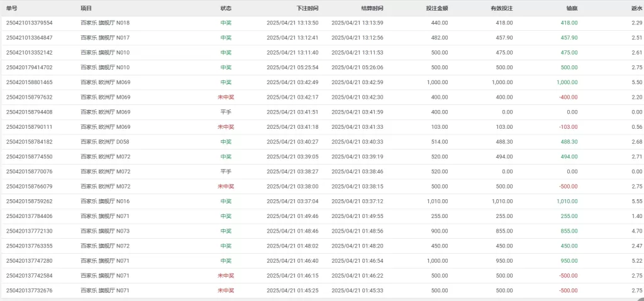Click the 返水 column header
Viewport: 644px width, 301px height.
pos(636,8)
